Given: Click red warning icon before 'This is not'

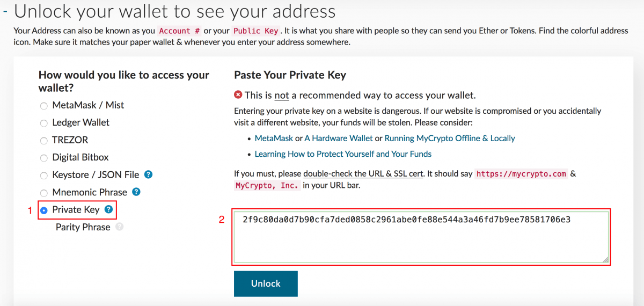Looking at the screenshot, I should click(x=238, y=95).
